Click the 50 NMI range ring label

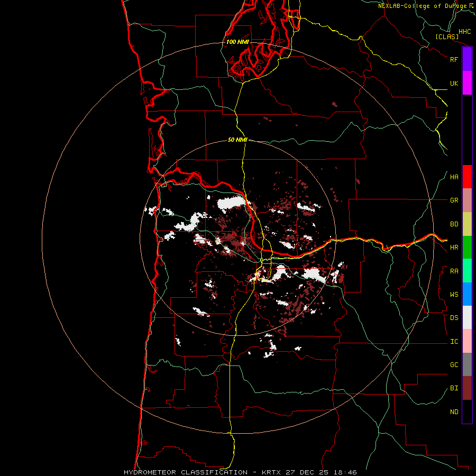pyautogui.click(x=237, y=140)
